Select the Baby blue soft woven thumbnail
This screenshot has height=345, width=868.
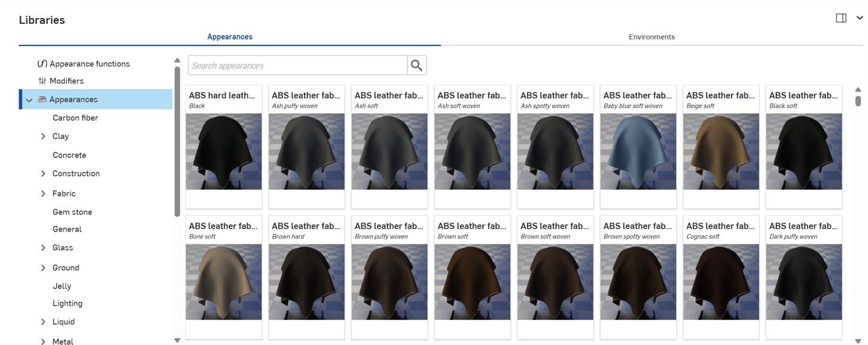click(x=638, y=152)
